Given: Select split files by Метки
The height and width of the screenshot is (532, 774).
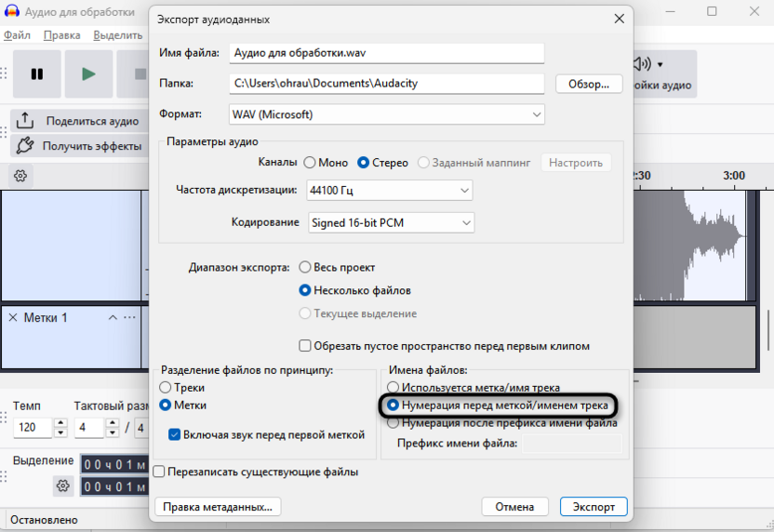Looking at the screenshot, I should [x=182, y=406].
